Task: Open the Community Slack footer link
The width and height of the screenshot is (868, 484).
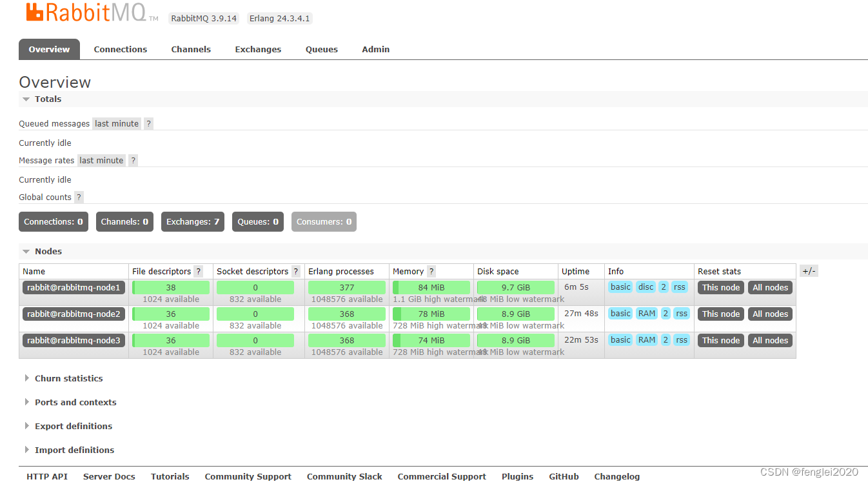Action: [x=344, y=477]
